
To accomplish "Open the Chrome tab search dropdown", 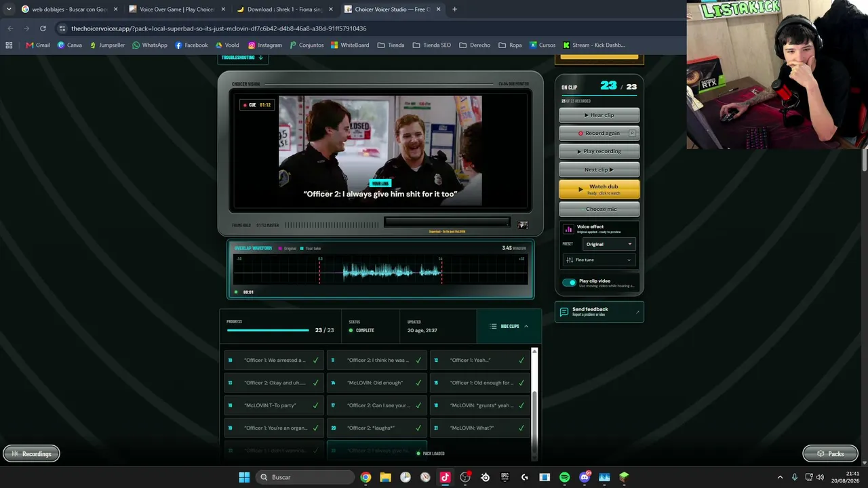I will (x=9, y=9).
